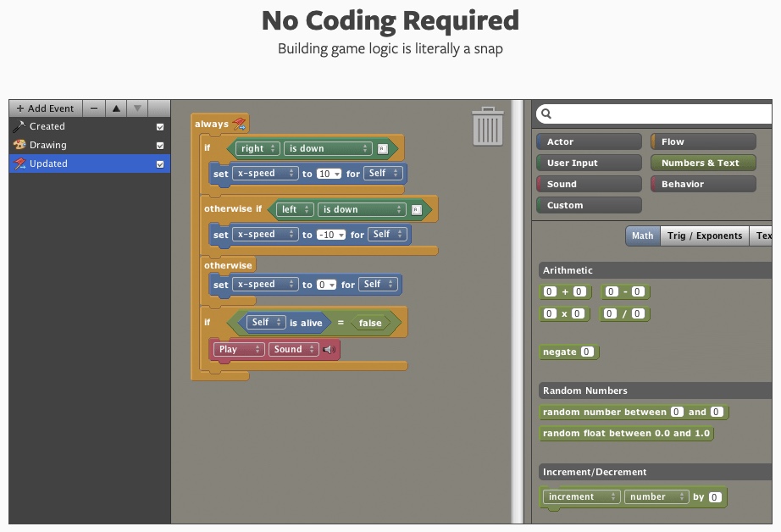Click the trash can icon
The width and height of the screenshot is (781, 532).
(487, 125)
